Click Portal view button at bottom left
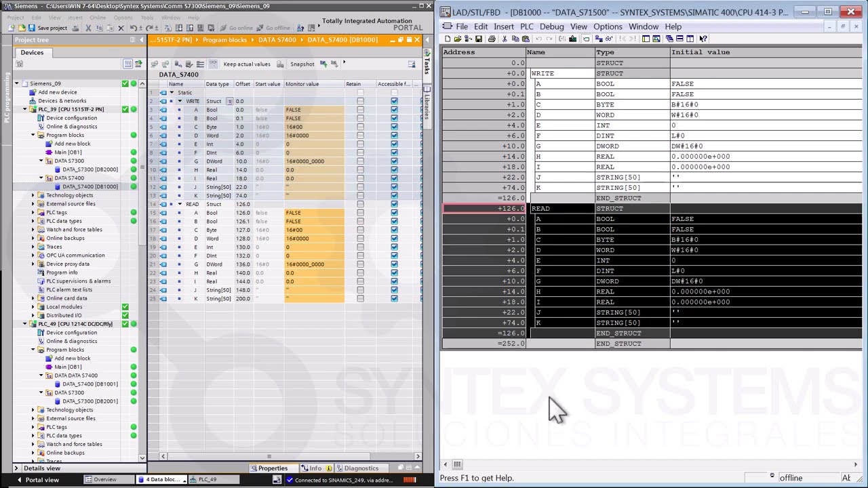This screenshot has height=488, width=868. point(38,480)
